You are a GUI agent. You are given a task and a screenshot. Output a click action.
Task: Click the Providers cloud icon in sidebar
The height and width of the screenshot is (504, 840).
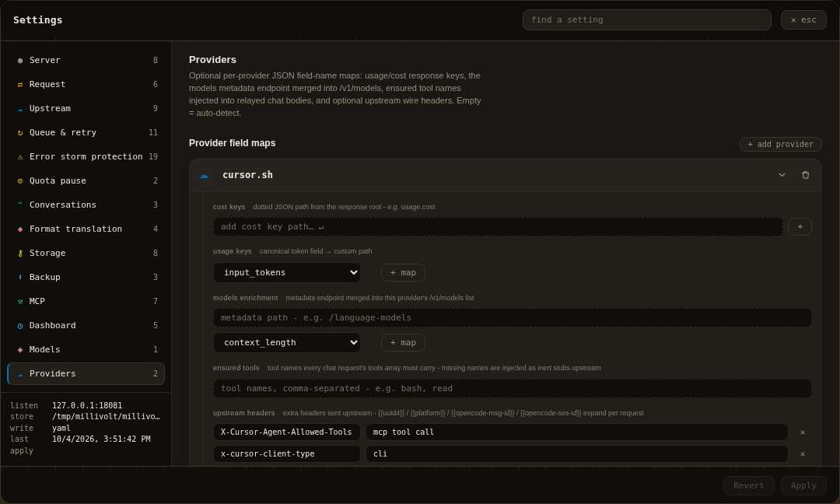(19, 374)
